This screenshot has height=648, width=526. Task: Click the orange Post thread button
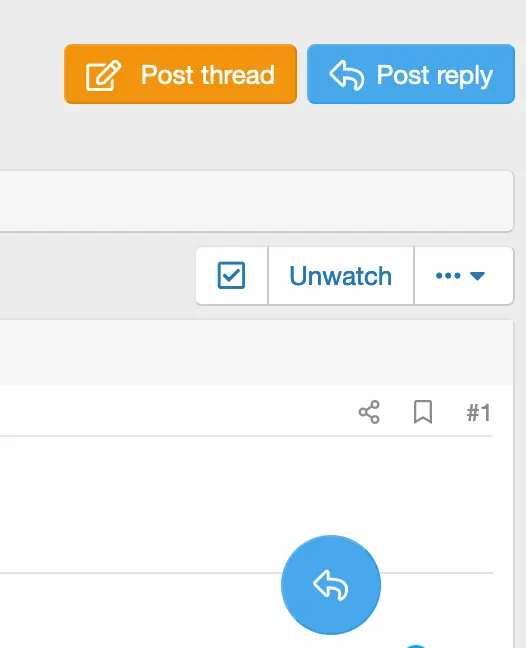(181, 74)
